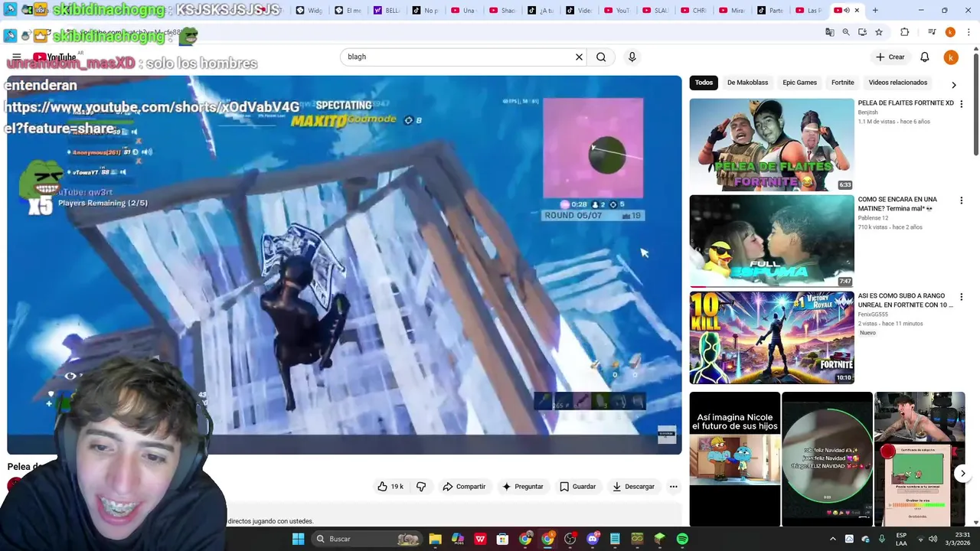The width and height of the screenshot is (980, 551).
Task: Dislike the current video
Action: coord(421,487)
